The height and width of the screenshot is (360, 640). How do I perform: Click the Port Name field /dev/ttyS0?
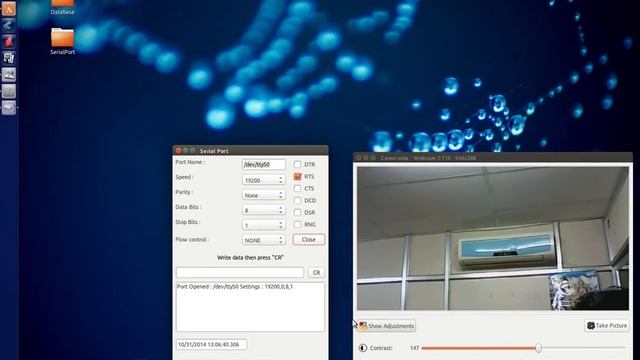tap(263, 164)
